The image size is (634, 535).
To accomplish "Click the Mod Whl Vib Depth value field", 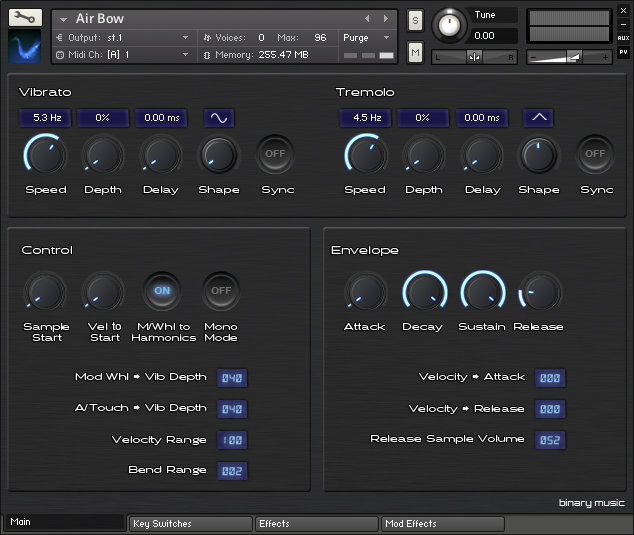I will click(232, 378).
